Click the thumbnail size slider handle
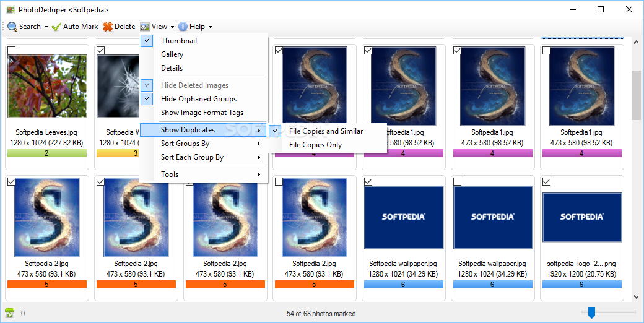The height and width of the screenshot is (323, 644). [x=591, y=312]
